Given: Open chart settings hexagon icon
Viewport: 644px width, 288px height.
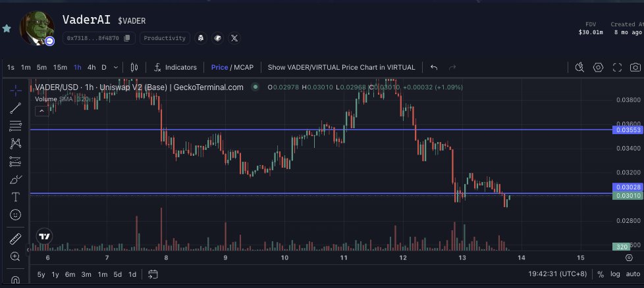Looking at the screenshot, I should click(x=598, y=67).
